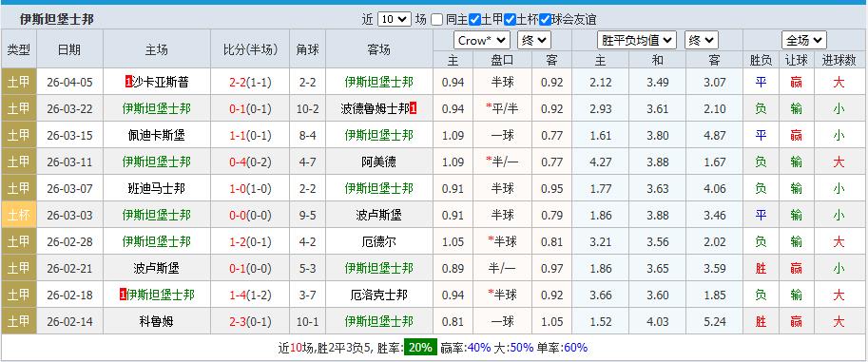Click the green 20% win rate badge
The image size is (868, 362).
[420, 348]
